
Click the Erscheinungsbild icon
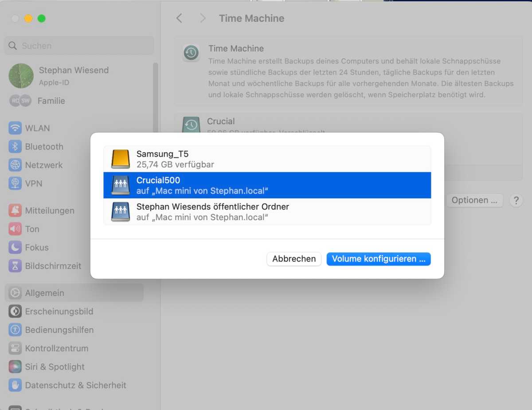(x=16, y=311)
